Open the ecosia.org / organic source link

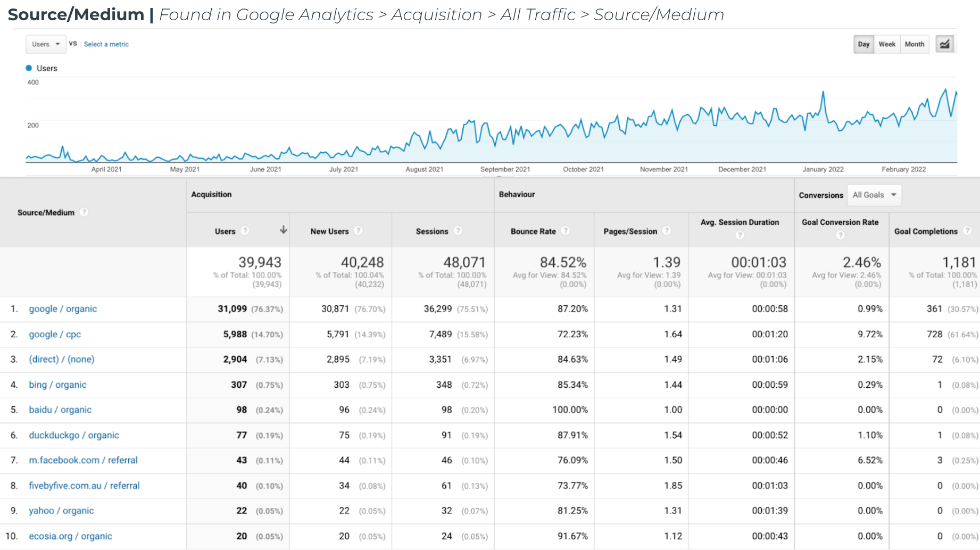pyautogui.click(x=70, y=536)
